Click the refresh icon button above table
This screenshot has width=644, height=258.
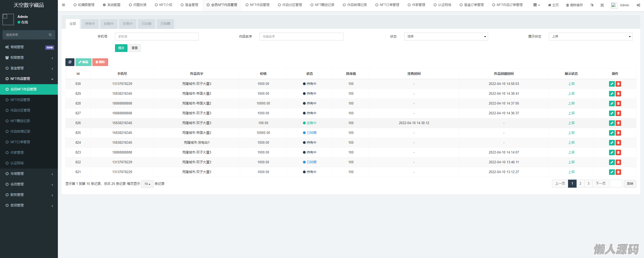70,62
